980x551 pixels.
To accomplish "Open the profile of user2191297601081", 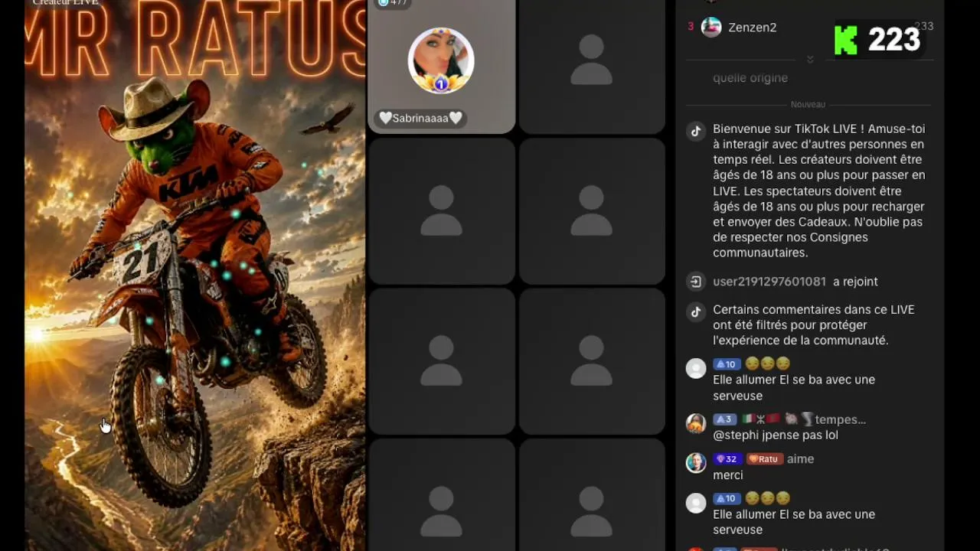I will pos(769,282).
